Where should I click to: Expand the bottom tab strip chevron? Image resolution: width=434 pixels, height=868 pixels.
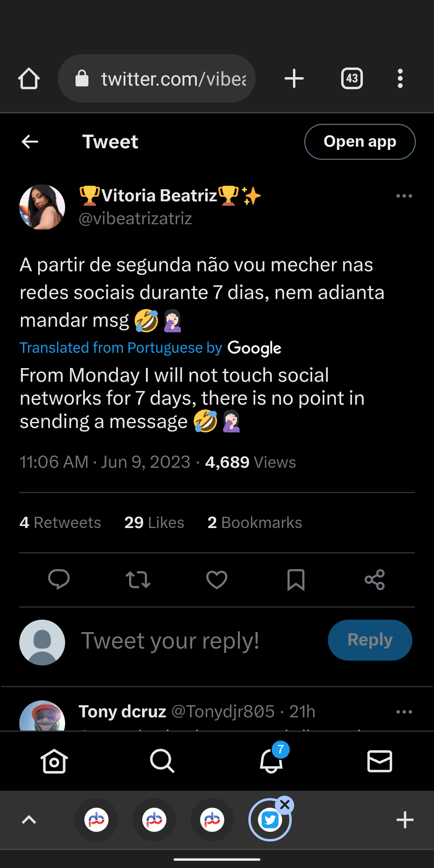[29, 820]
